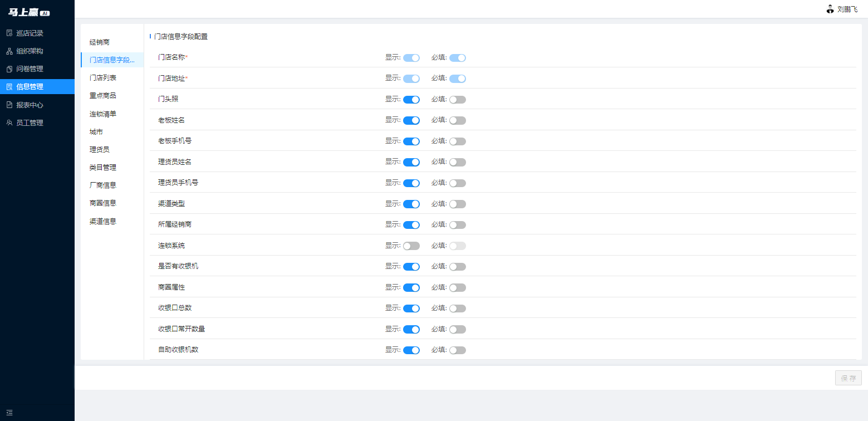Click the 收银口常开数量 field label
The image size is (868, 421).
click(182, 329)
